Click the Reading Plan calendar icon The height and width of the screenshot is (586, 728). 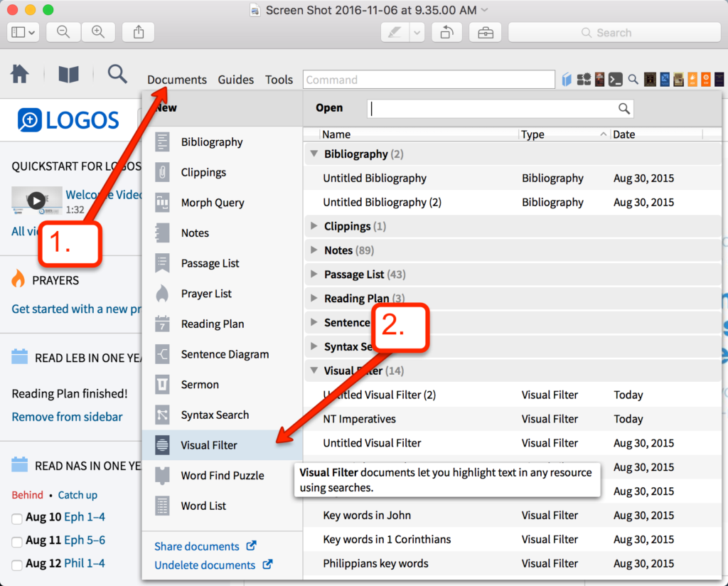coord(162,324)
